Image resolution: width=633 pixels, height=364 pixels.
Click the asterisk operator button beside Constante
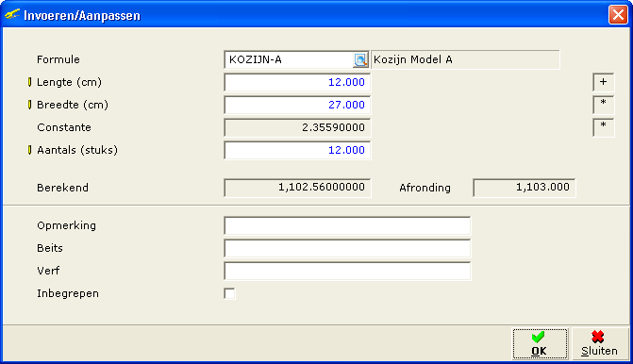tap(603, 127)
